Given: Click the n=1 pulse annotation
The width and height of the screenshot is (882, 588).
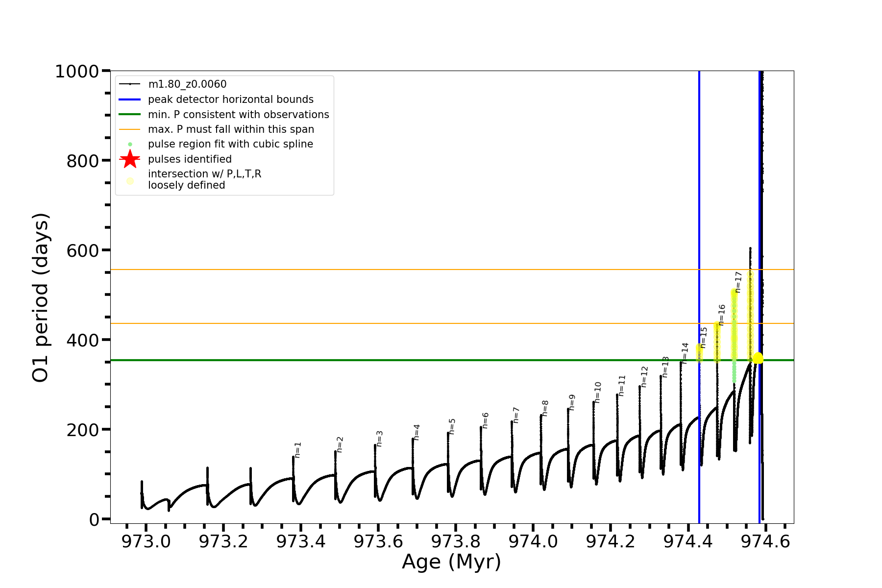Looking at the screenshot, I should 298,450.
